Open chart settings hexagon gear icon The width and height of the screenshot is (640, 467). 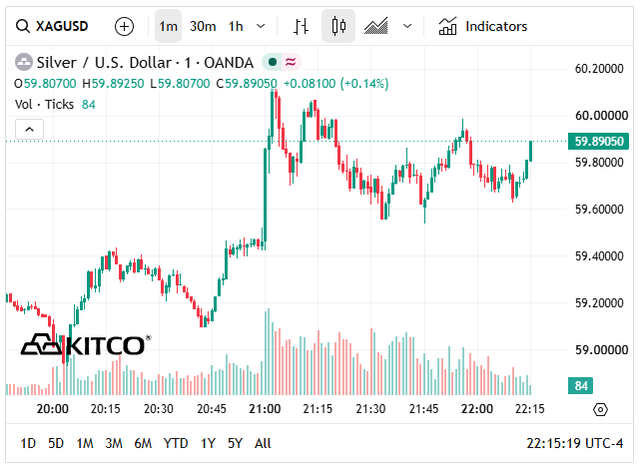click(600, 409)
